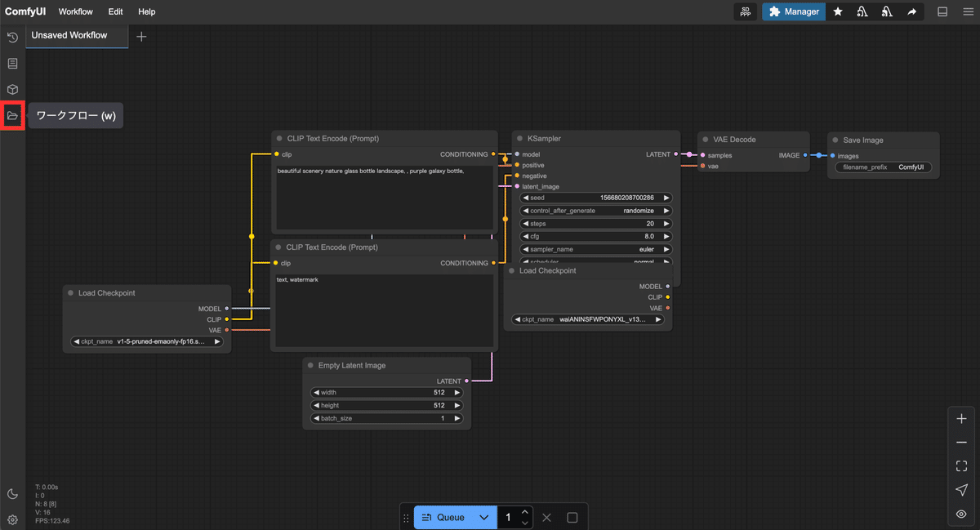980x530 pixels.
Task: Click the star icon next to Manager
Action: 838,11
